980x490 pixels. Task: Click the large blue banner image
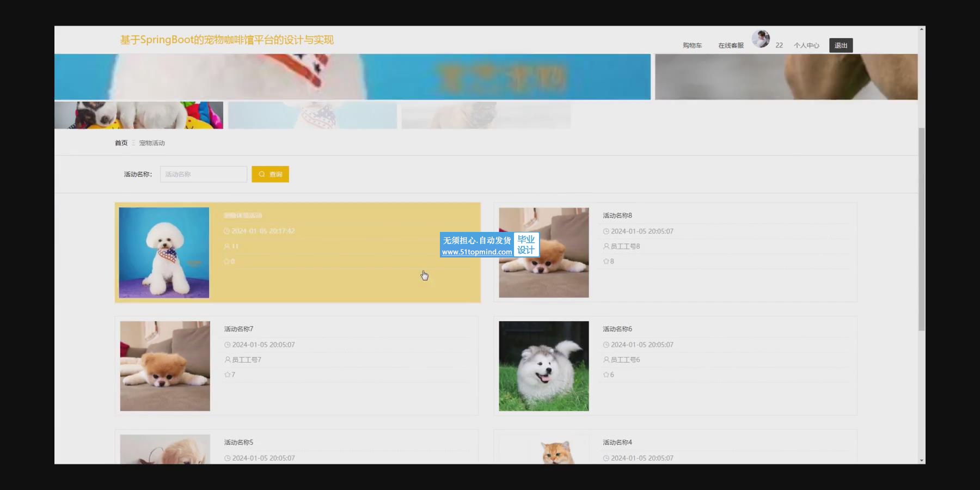coord(352,77)
